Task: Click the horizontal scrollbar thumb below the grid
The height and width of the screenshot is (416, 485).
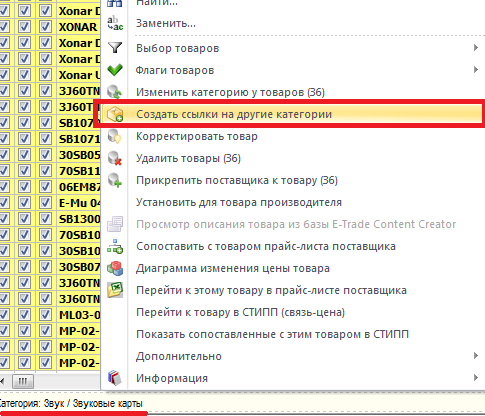Action: click(x=23, y=381)
